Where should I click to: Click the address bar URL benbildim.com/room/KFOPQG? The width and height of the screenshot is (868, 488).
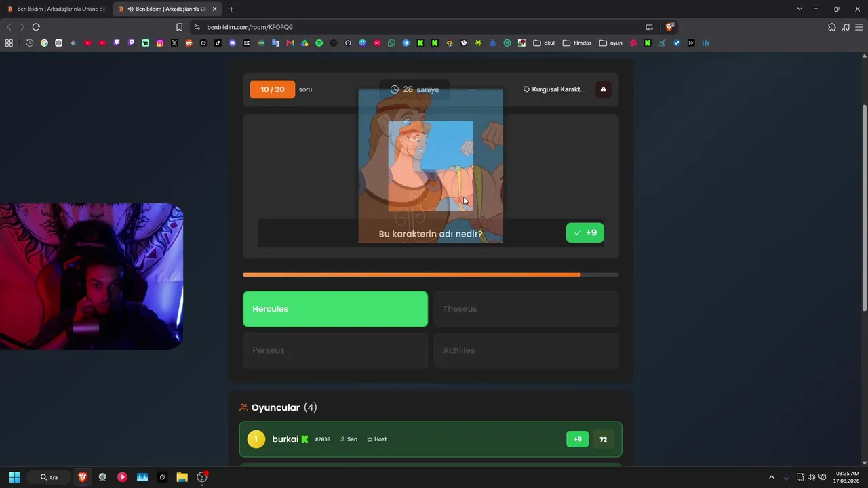250,27
